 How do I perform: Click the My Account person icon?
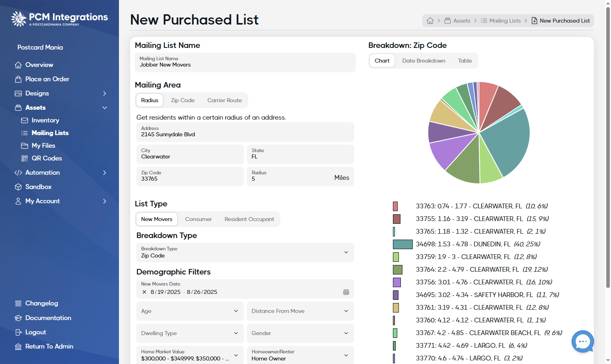click(x=18, y=201)
